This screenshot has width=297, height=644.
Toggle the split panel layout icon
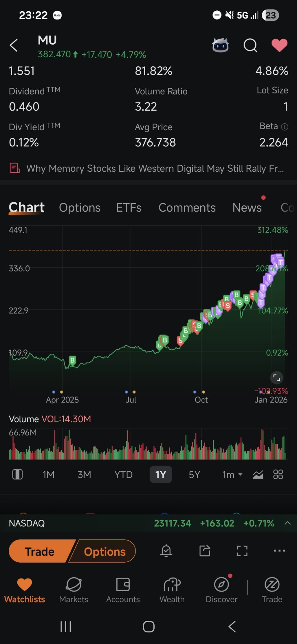pos(17,474)
